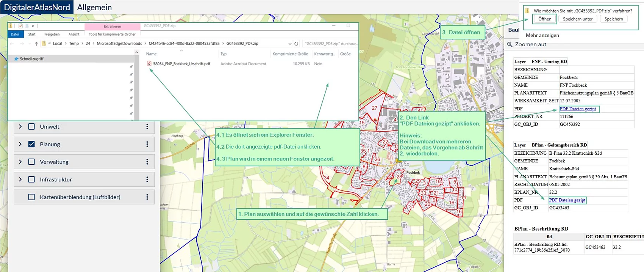The width and height of the screenshot is (644, 272).
Task: Click the up-arrow folder navigation icon in Explorer
Action: 36,44
